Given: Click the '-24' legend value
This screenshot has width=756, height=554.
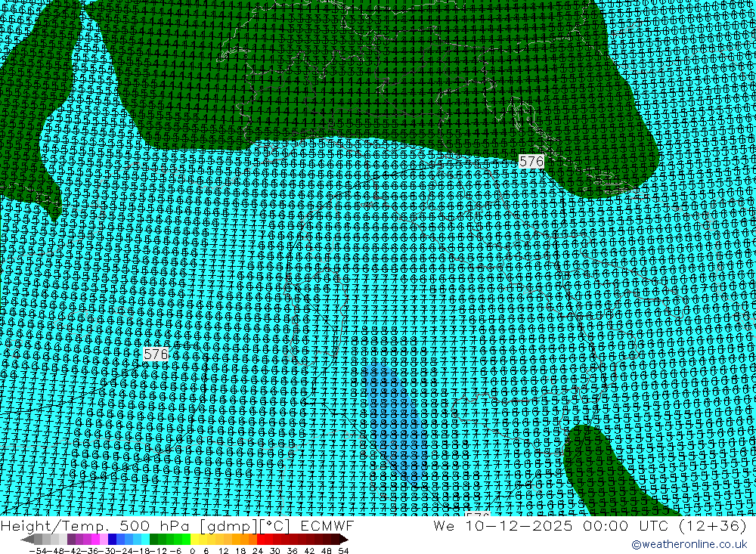Looking at the screenshot, I should [x=125, y=551].
